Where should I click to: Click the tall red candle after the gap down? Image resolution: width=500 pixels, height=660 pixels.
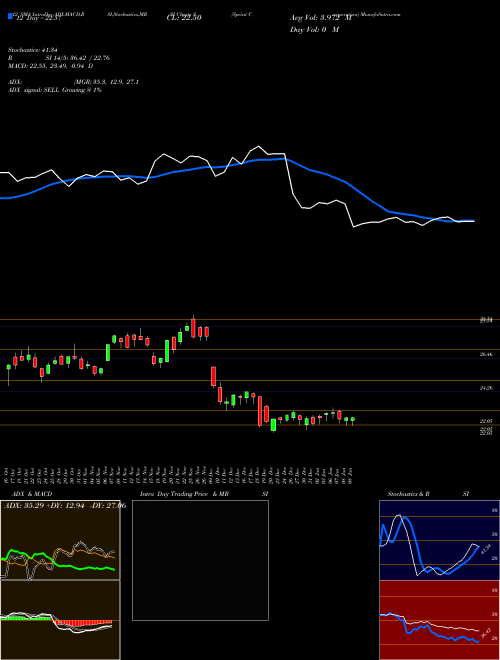[213, 376]
